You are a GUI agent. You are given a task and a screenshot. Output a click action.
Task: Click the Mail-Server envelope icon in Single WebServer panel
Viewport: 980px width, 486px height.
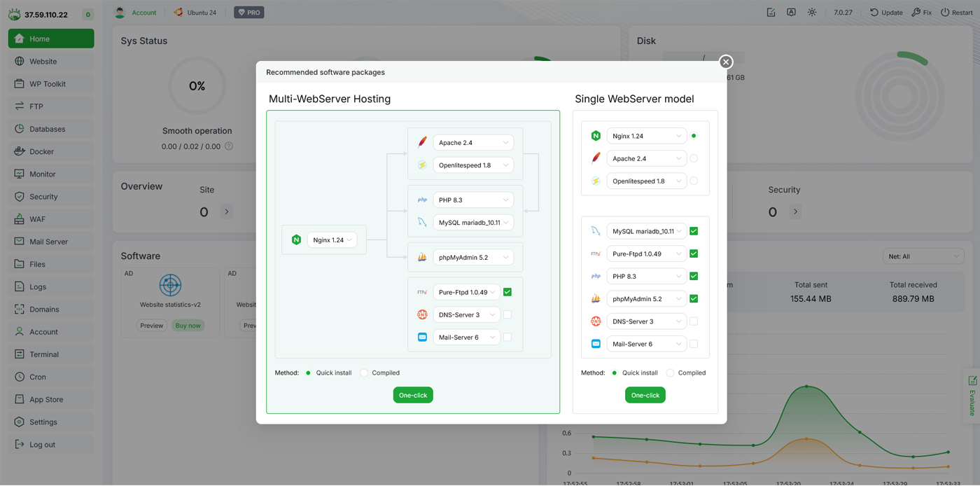pyautogui.click(x=596, y=344)
